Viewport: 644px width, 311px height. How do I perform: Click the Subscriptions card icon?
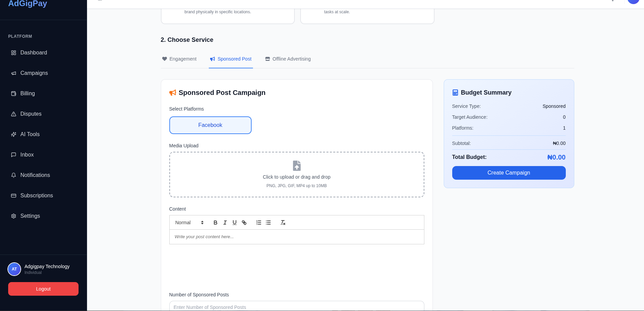[14, 196]
